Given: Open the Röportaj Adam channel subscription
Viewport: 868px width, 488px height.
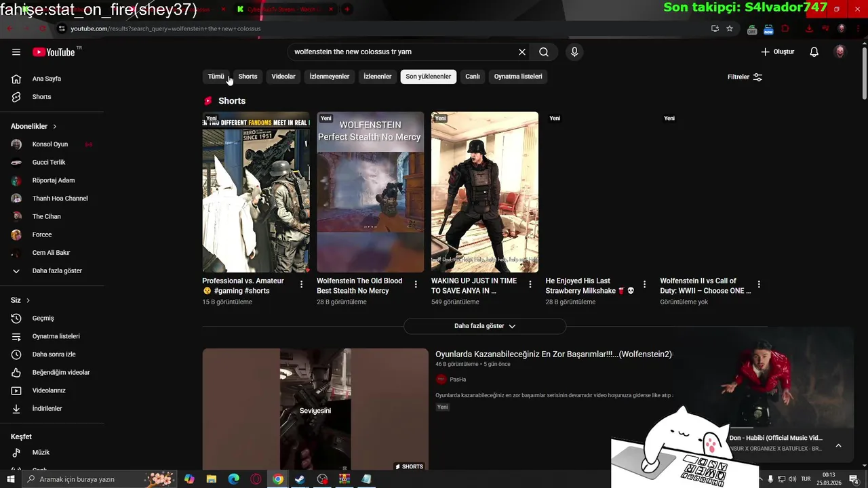Looking at the screenshot, I should click(52, 181).
